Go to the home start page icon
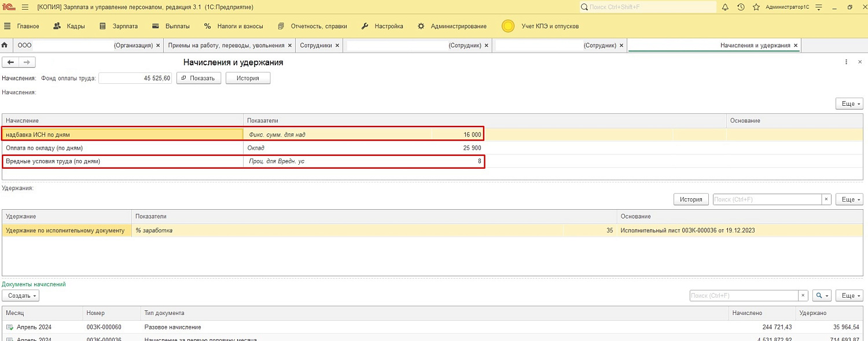The image size is (868, 341). click(x=5, y=45)
